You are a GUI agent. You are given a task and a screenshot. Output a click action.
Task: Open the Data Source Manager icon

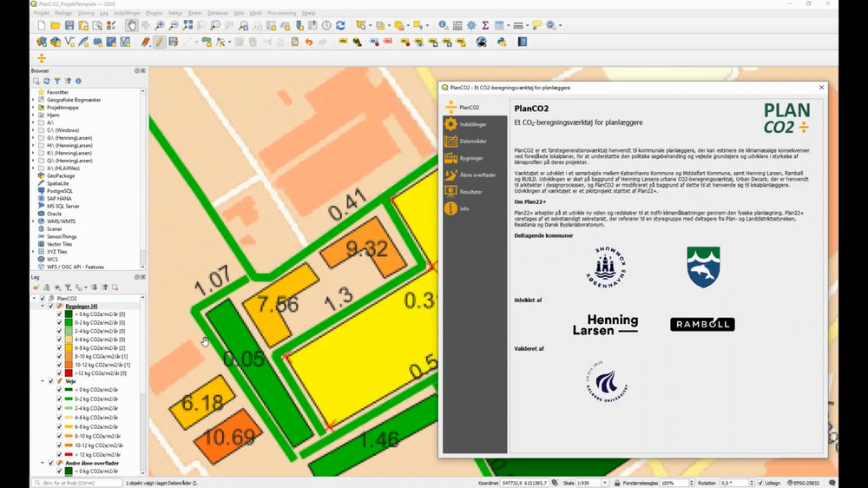tap(42, 42)
